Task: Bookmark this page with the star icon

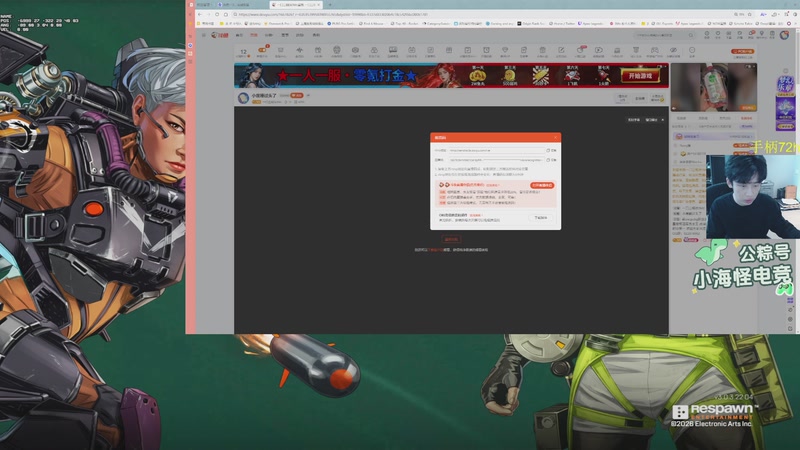Action: click(x=749, y=14)
